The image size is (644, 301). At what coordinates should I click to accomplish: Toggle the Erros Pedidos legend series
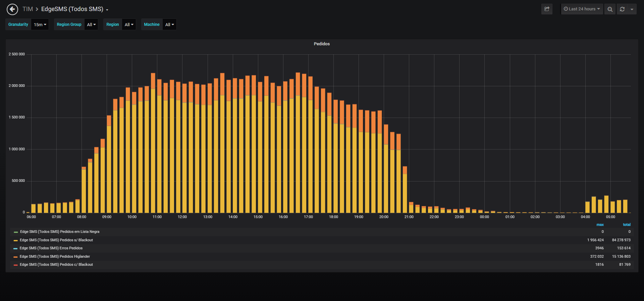(x=51, y=248)
